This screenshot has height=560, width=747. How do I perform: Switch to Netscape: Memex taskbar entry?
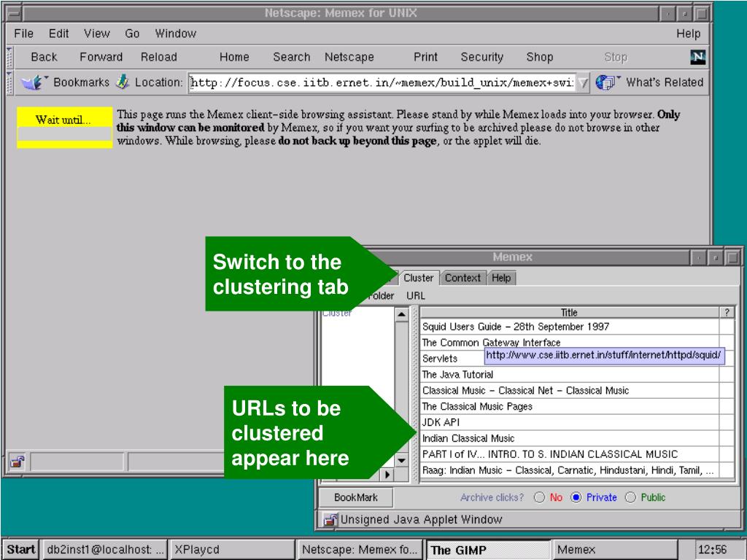coord(360,549)
